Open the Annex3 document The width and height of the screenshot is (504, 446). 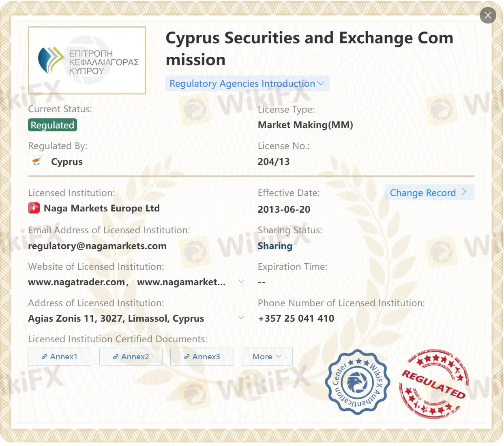(x=202, y=356)
